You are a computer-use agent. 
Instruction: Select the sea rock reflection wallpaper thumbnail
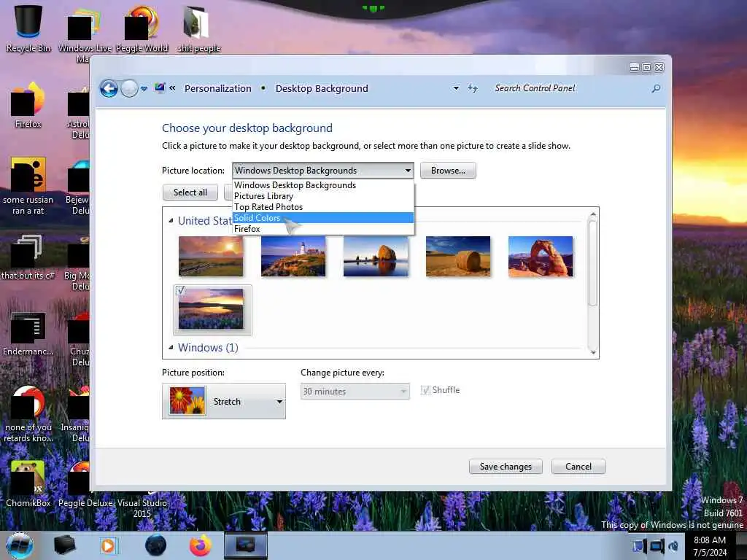point(376,256)
